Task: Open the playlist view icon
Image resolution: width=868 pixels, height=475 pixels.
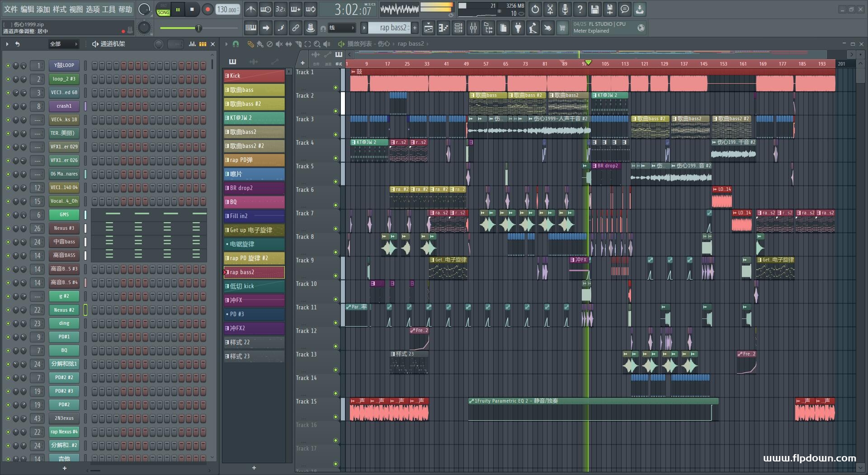Action: 428,28
